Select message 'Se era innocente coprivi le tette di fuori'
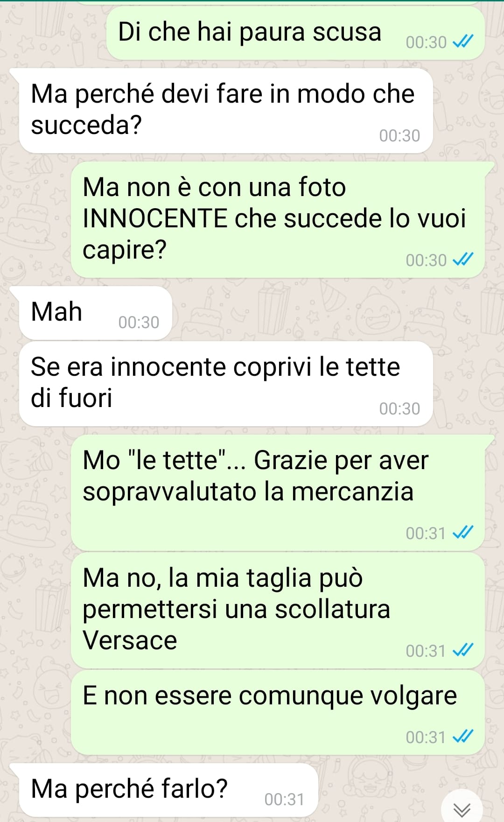Image resolution: width=504 pixels, height=822 pixels. click(226, 384)
